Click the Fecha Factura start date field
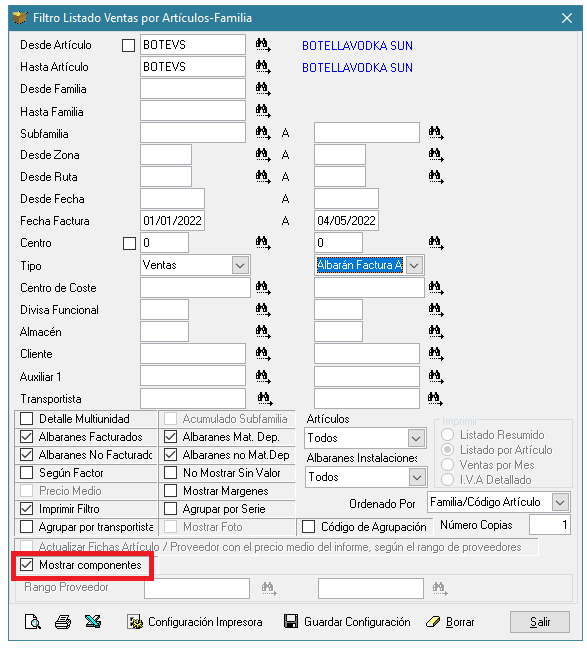 [x=172, y=221]
